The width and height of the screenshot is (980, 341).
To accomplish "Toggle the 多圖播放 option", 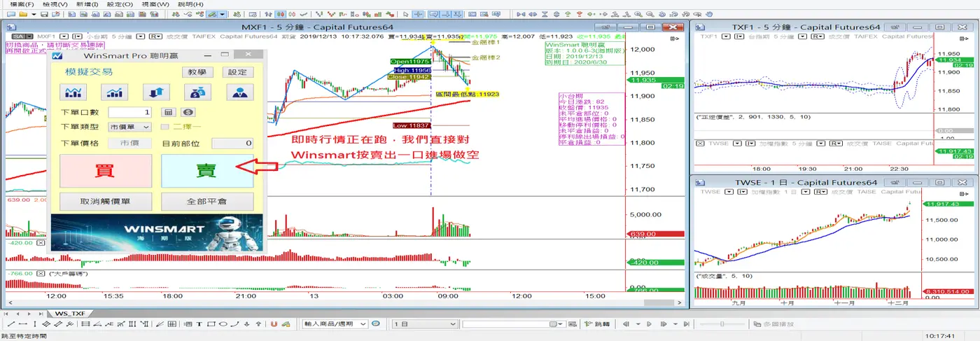I will point(775,324).
